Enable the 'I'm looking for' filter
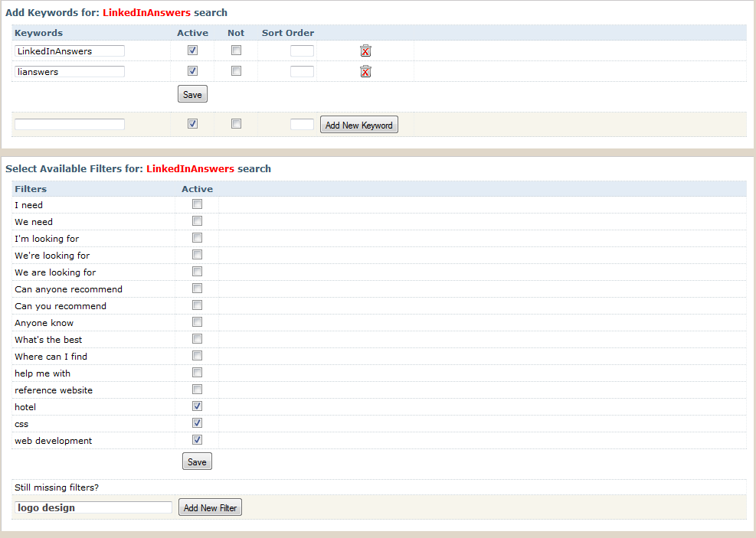This screenshot has width=756, height=538. 197,238
